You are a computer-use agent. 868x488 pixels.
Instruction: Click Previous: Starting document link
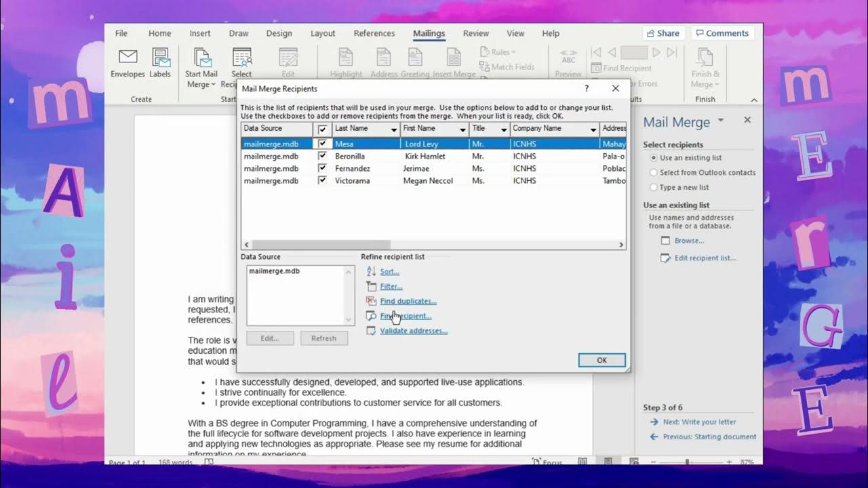tap(709, 437)
